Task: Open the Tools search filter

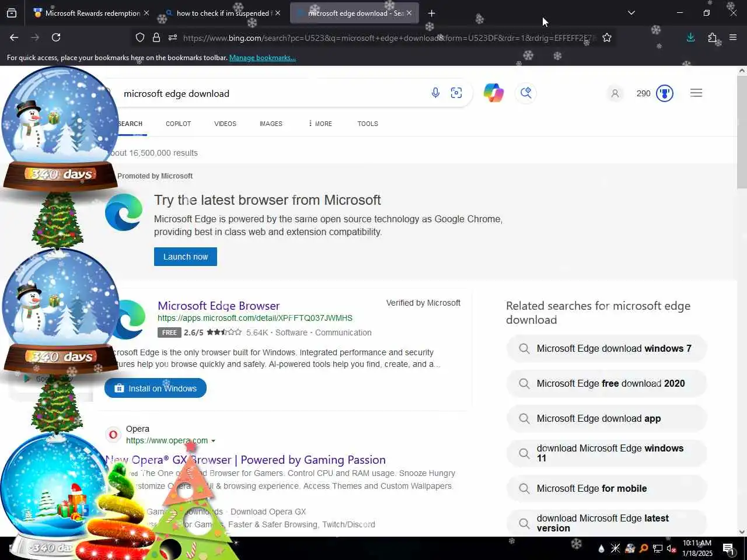Action: (368, 124)
